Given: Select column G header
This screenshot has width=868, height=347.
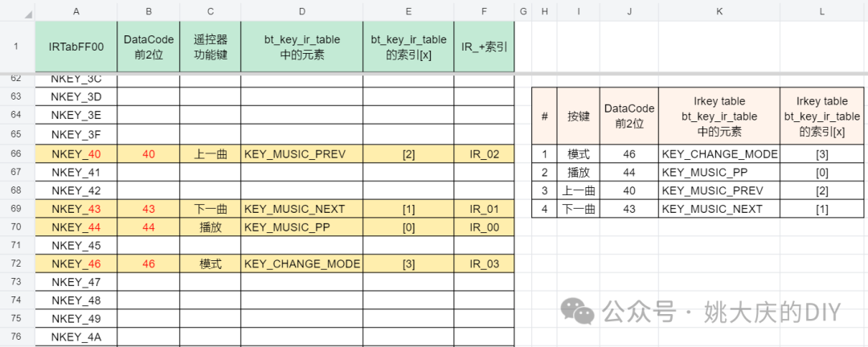Looking at the screenshot, I should coord(523,10).
